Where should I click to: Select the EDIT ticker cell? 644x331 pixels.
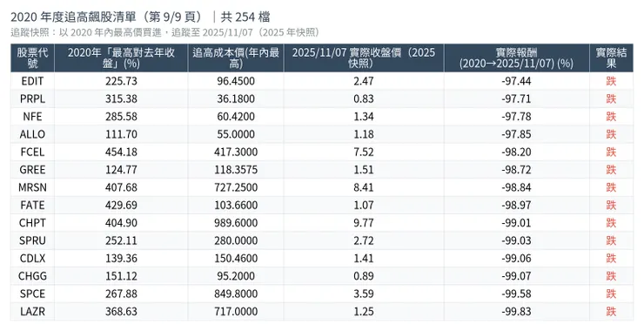point(32,81)
